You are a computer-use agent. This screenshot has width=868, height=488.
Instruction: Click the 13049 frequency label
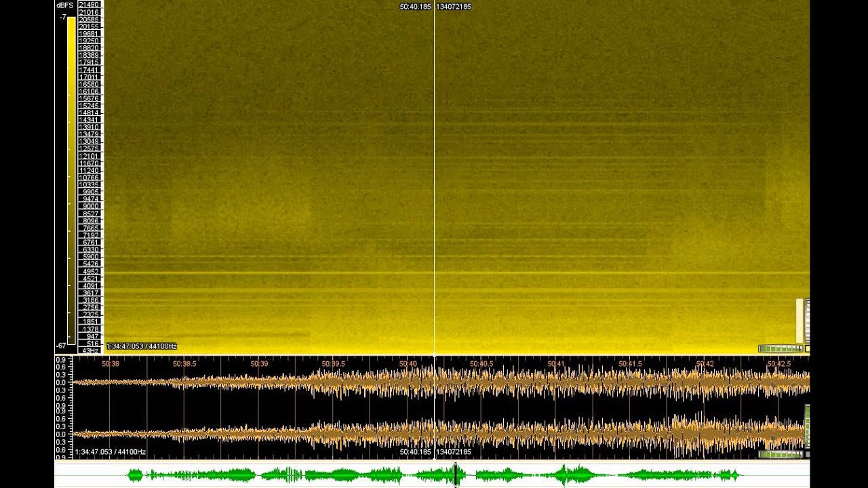pos(89,142)
